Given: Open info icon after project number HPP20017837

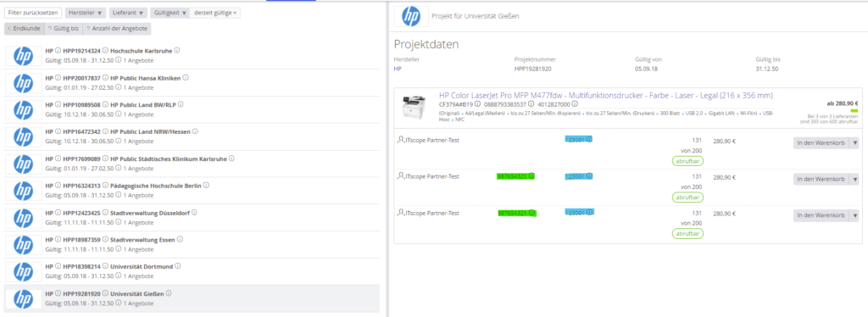Looking at the screenshot, I should click(x=106, y=77).
